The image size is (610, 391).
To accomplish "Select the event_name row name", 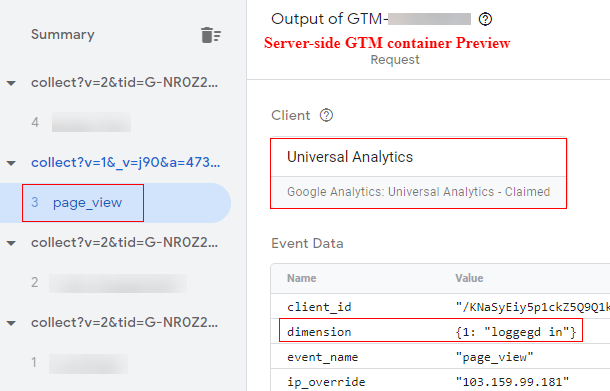I will [323, 357].
